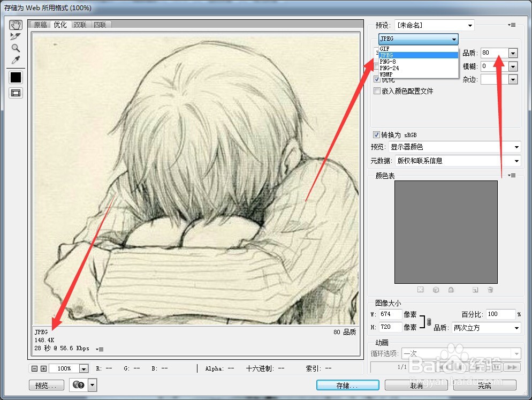Screen dimensions: 532x400
Task: Toggle the 优化 checkbox
Action: pos(377,79)
